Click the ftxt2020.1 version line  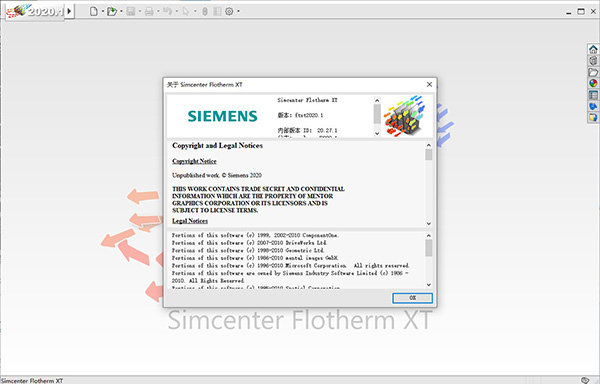click(300, 115)
